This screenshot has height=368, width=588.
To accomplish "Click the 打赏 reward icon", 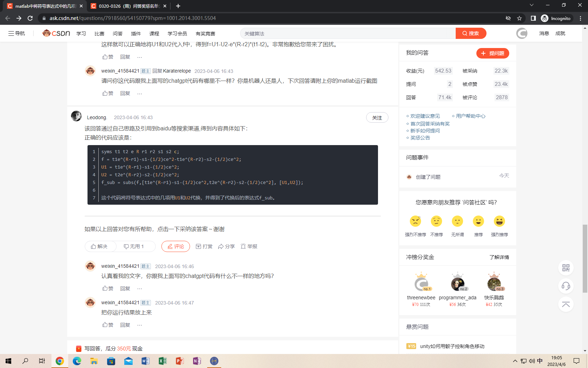I will (204, 246).
